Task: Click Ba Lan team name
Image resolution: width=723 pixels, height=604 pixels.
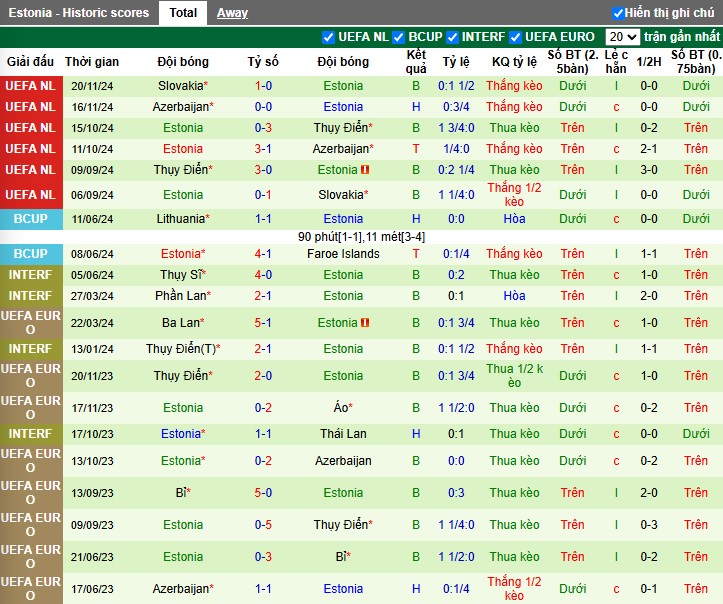Action: tap(183, 323)
